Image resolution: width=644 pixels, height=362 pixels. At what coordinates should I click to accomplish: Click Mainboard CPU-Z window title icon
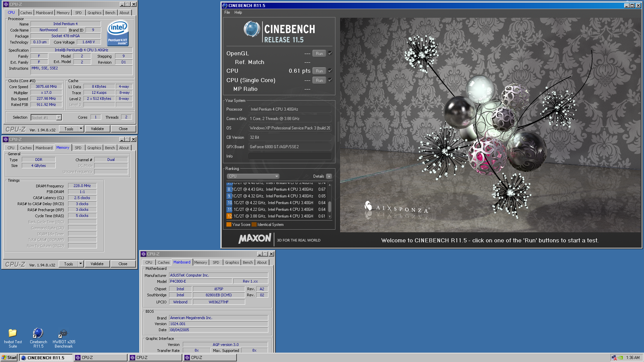pyautogui.click(x=144, y=254)
